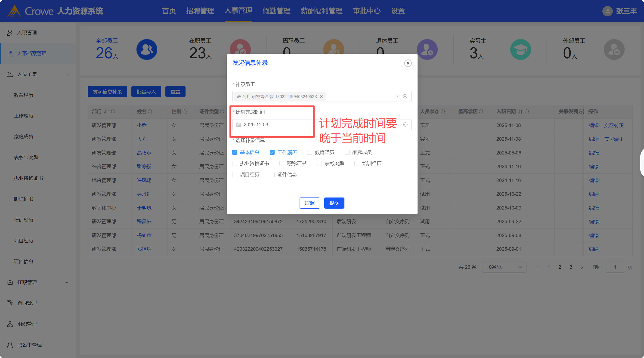Remove the 高巧英 employee tag
Image resolution: width=644 pixels, height=358 pixels.
(x=322, y=96)
